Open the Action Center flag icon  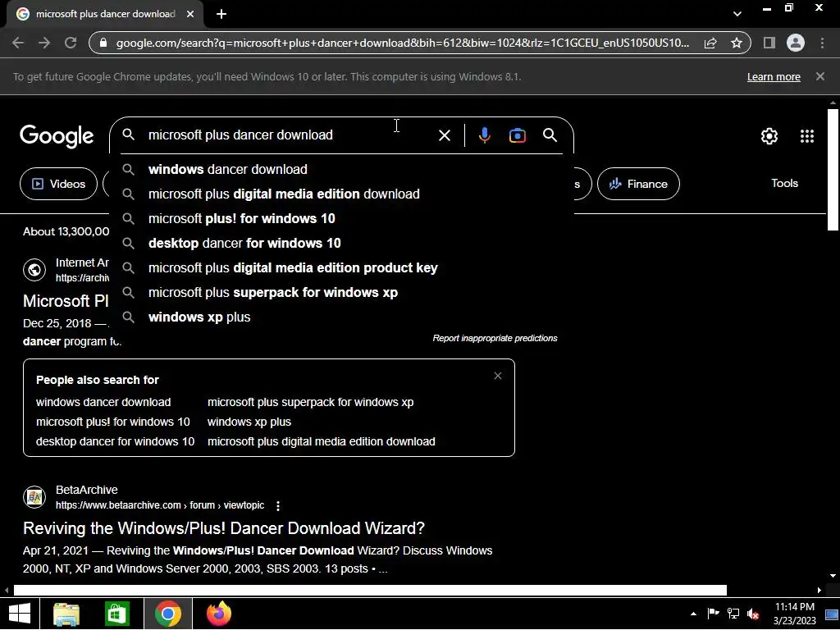click(713, 614)
